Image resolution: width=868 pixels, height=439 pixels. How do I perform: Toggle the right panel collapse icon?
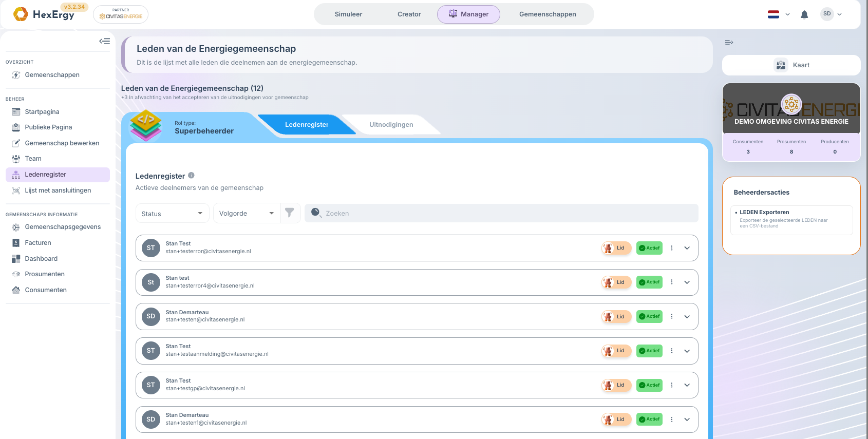(729, 43)
